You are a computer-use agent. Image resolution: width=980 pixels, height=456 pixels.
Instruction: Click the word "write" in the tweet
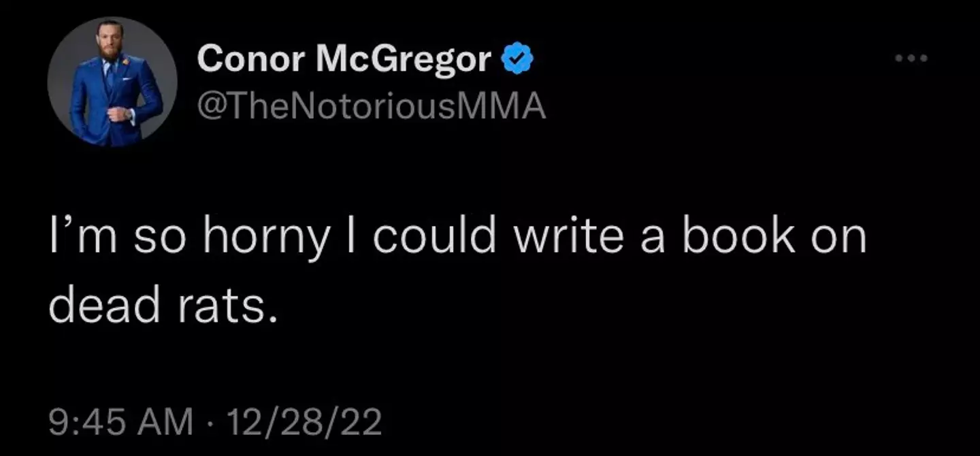568,236
